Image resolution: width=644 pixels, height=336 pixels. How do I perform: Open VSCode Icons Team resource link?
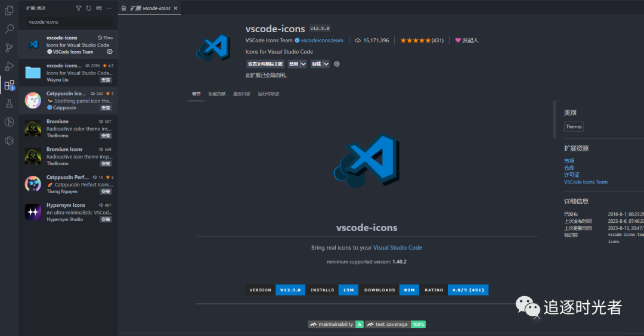coord(586,182)
